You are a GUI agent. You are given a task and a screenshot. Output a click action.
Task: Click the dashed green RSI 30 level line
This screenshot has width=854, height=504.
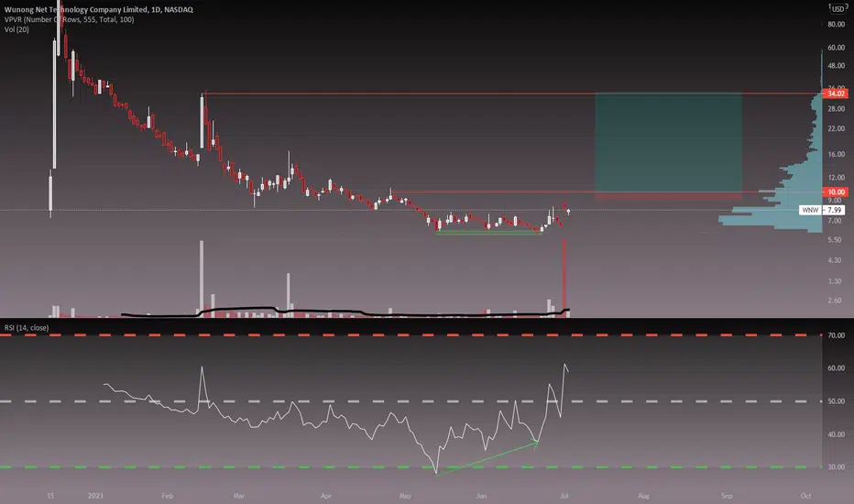(411, 467)
